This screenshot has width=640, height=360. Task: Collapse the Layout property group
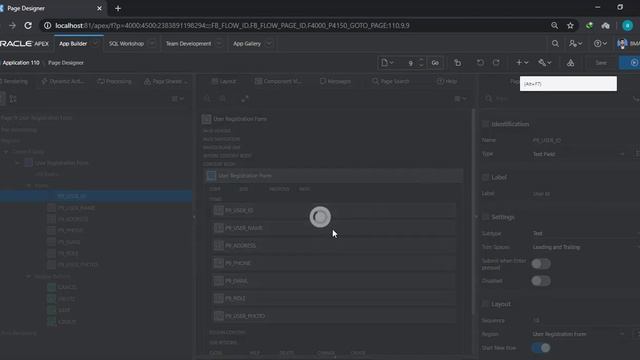(x=485, y=304)
